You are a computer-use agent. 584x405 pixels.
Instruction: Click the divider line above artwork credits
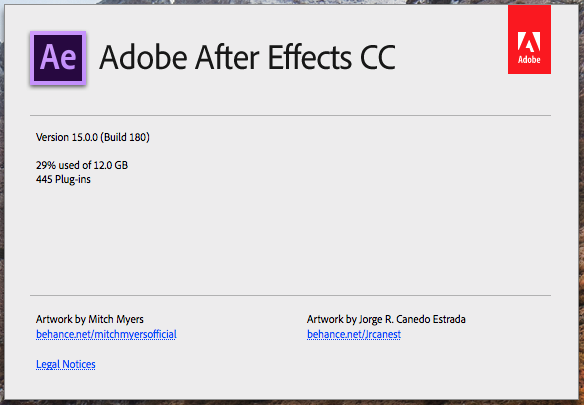[x=291, y=295]
